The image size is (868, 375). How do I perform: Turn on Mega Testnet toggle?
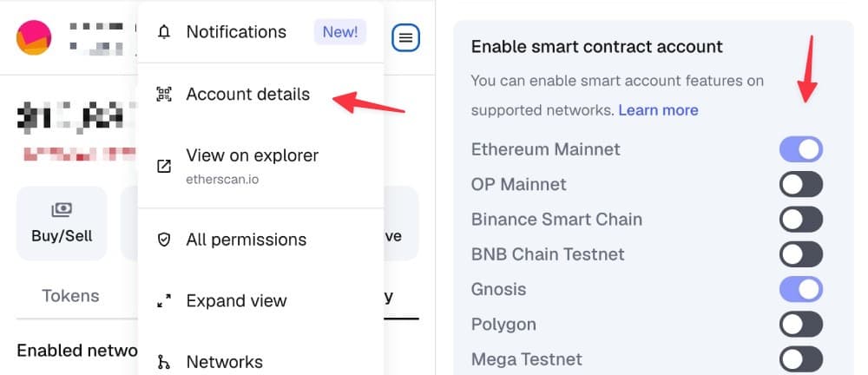pos(800,359)
